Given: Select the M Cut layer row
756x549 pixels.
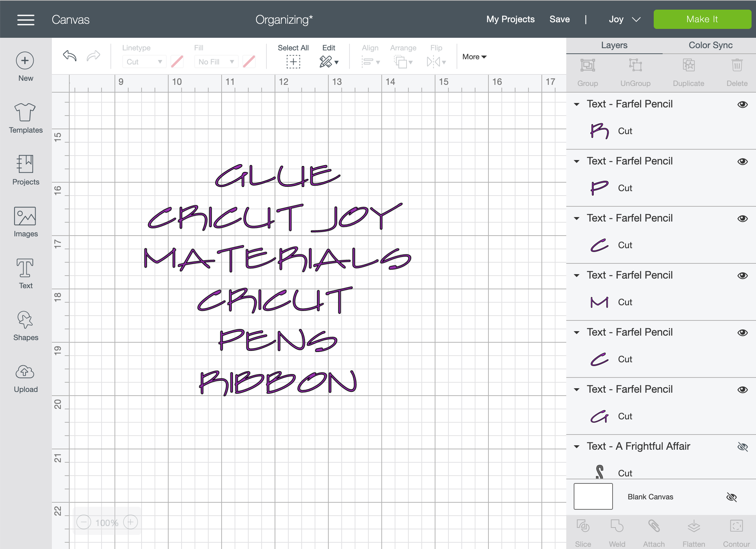Looking at the screenshot, I should [x=661, y=302].
